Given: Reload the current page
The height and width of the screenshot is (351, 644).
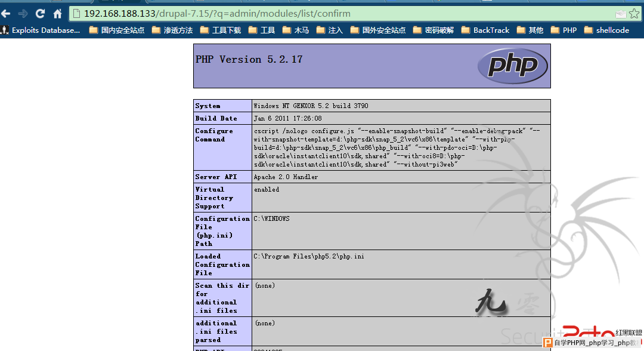Looking at the screenshot, I should (40, 14).
